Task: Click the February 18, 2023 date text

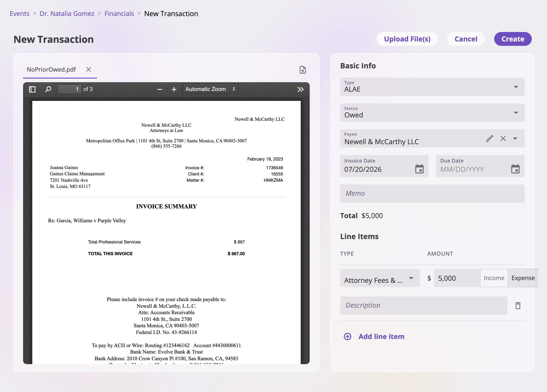Action: click(265, 159)
